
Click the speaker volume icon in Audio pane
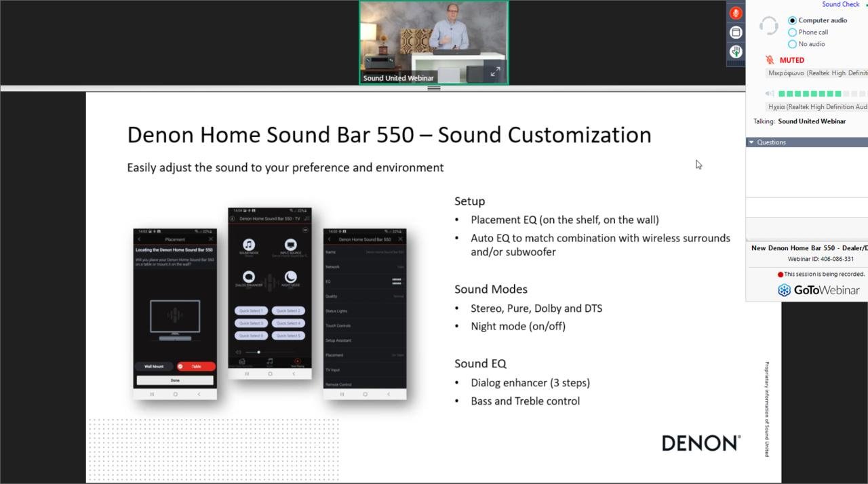[770, 94]
